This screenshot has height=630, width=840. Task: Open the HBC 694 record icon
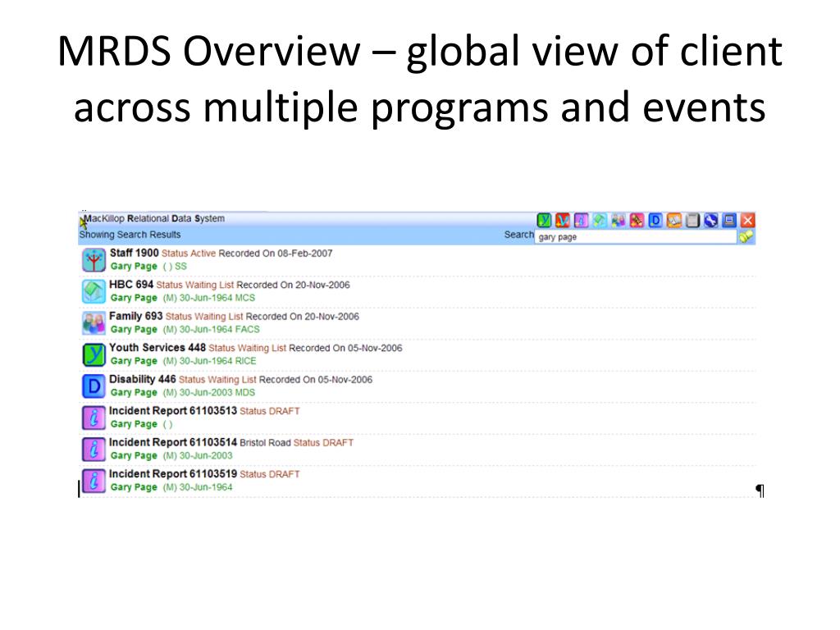pyautogui.click(x=94, y=292)
